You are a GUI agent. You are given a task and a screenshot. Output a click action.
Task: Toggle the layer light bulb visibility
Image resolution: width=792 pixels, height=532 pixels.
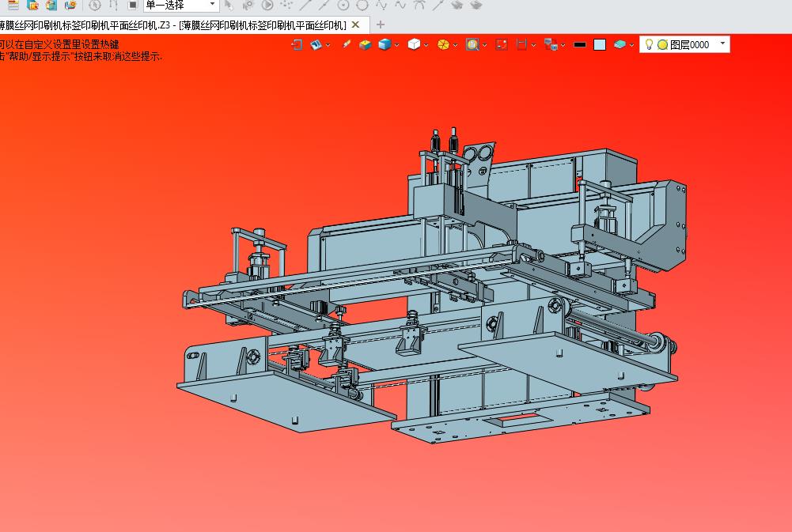click(649, 45)
